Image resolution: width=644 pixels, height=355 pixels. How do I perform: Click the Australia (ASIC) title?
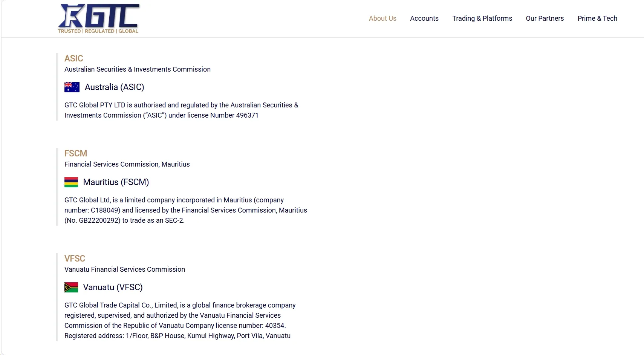115,87
